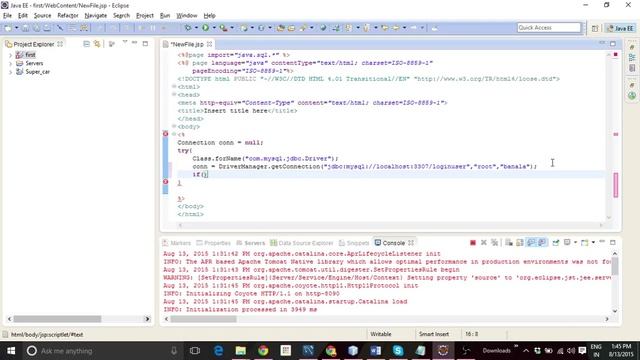Select the 'first' project in explorer
This screenshot has height=360, width=640.
tap(30, 55)
